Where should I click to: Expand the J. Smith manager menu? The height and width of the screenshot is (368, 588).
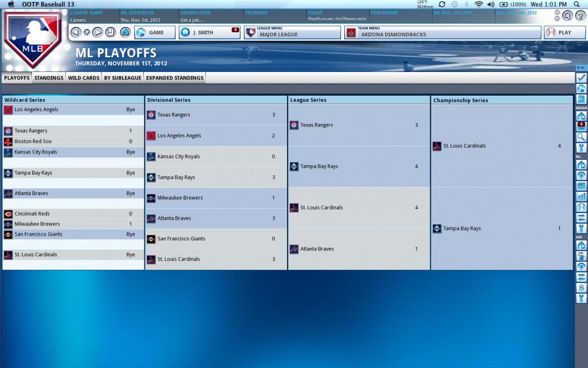click(x=209, y=33)
